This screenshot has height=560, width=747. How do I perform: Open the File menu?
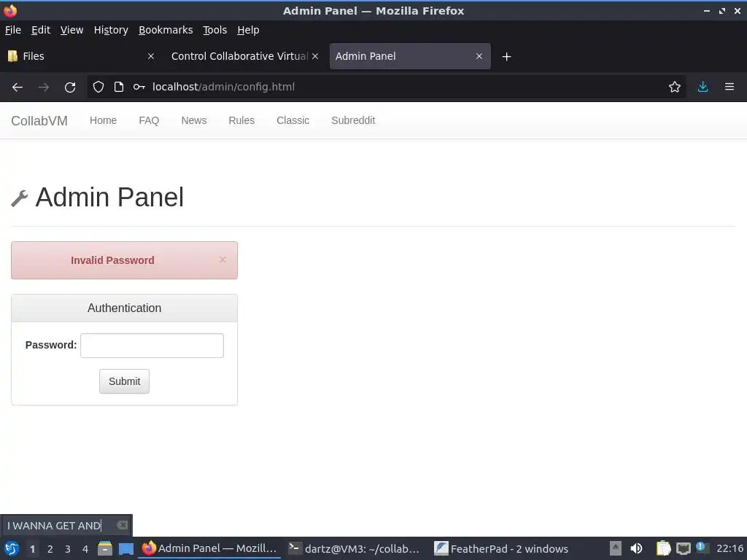click(x=13, y=30)
